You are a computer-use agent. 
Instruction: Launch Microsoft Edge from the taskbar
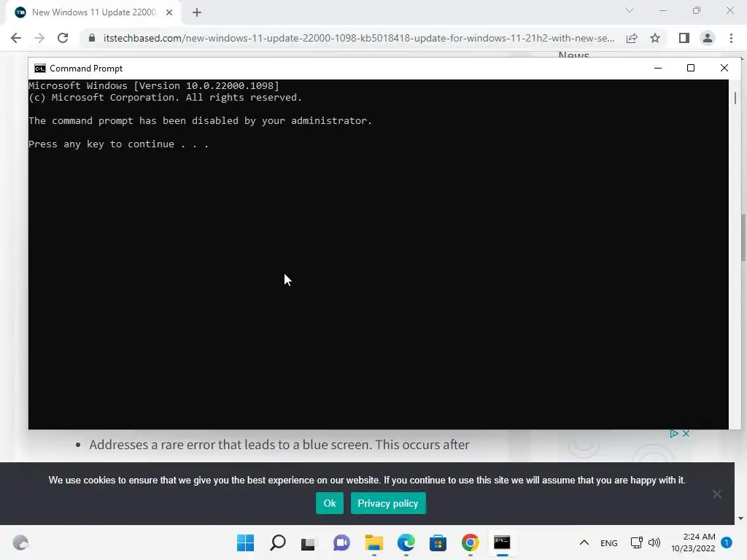[406, 542]
